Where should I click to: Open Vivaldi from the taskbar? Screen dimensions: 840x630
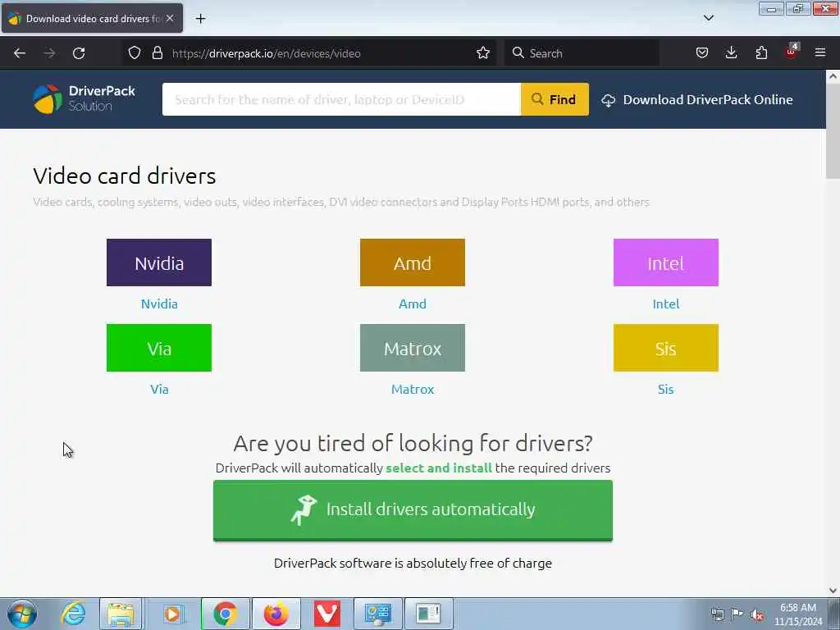point(327,614)
